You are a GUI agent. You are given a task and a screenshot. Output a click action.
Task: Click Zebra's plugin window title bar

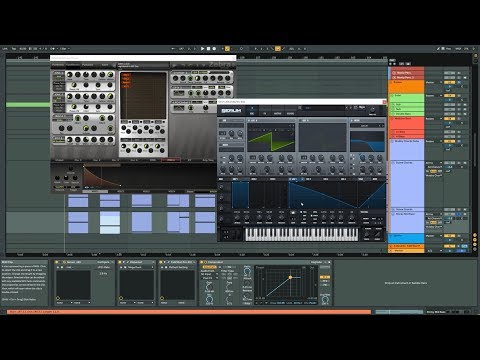click(x=143, y=58)
